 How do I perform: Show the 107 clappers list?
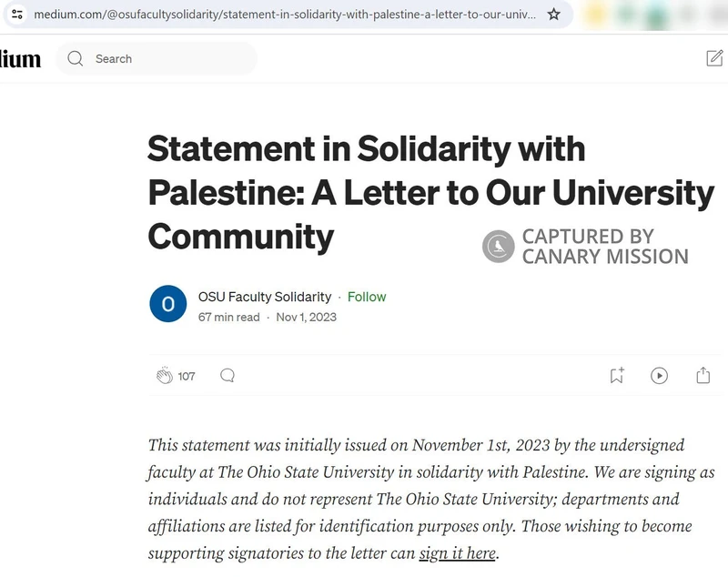point(187,376)
